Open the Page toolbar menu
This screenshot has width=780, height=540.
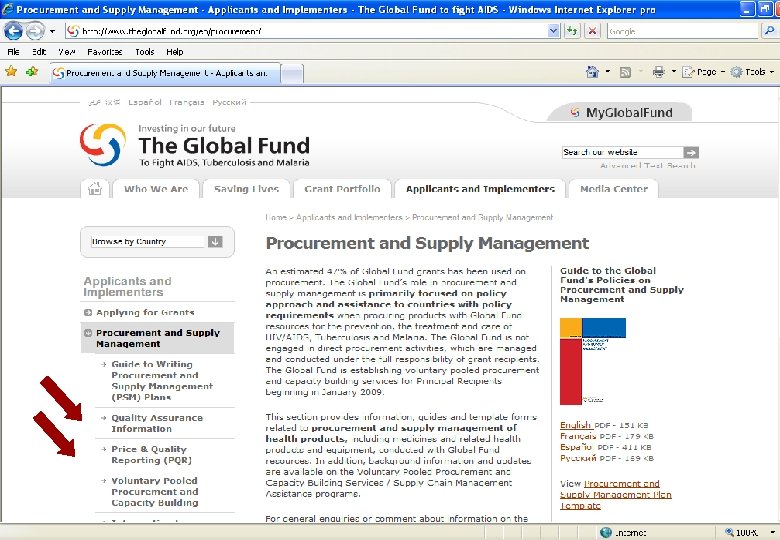click(703, 72)
